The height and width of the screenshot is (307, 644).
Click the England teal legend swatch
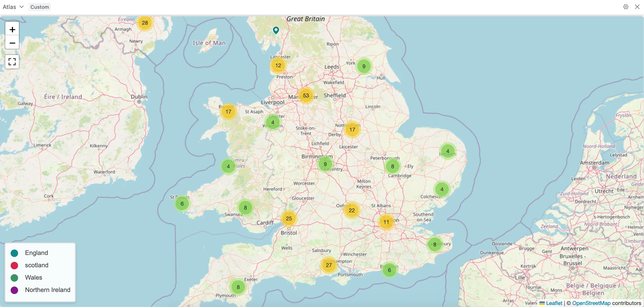point(15,253)
